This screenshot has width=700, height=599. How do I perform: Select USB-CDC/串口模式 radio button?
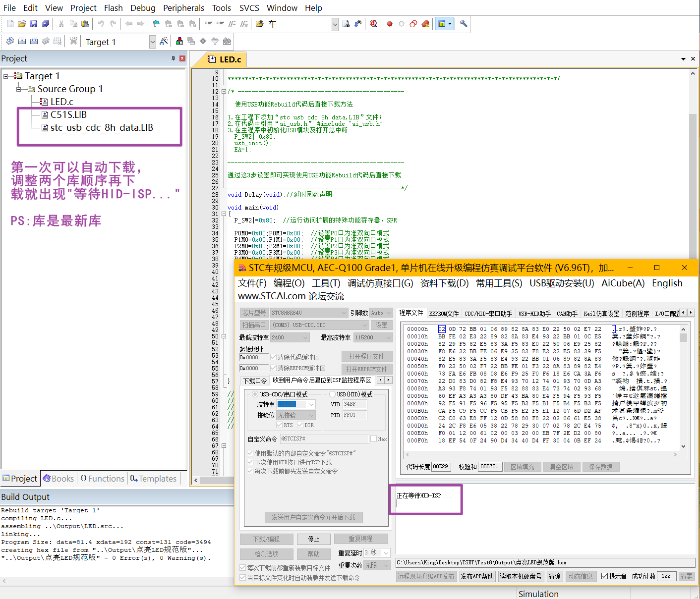coord(255,394)
